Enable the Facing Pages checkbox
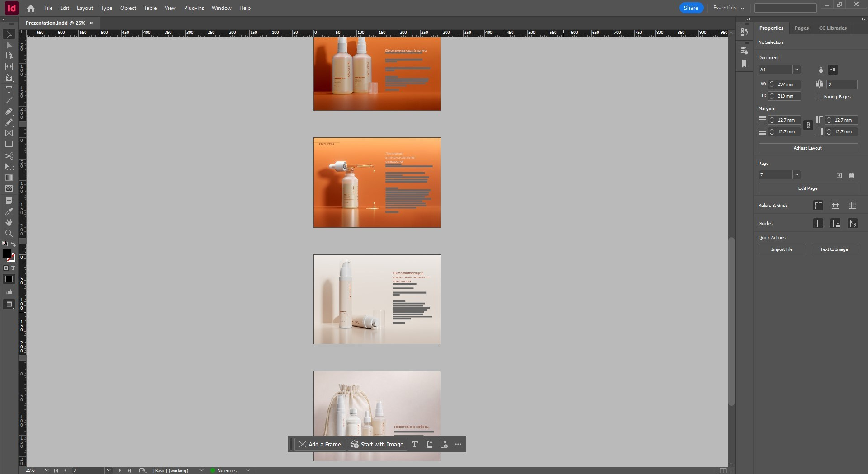This screenshot has width=868, height=474. click(819, 96)
